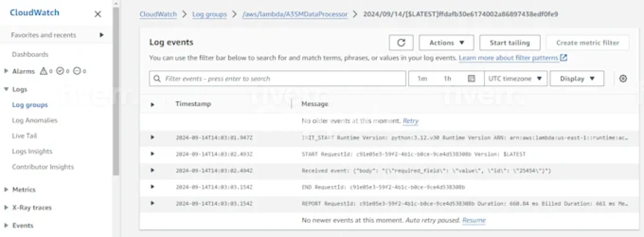Open the UTC timezone dropdown

coord(515,79)
